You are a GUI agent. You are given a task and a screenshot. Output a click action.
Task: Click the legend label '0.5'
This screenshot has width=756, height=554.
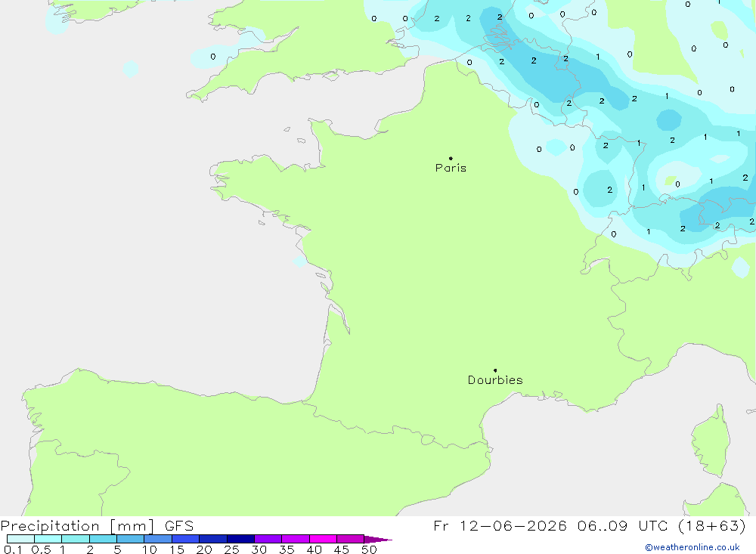coord(41,549)
